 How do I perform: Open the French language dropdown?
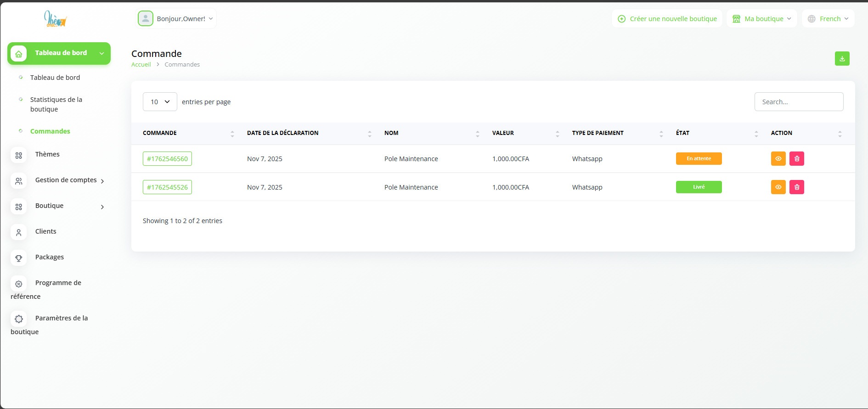(x=828, y=19)
